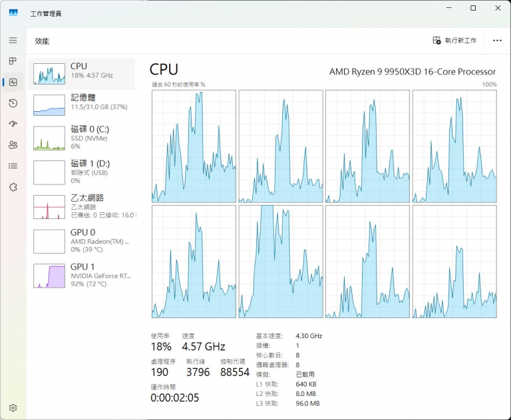Go to the Processes page icon
The height and width of the screenshot is (420, 511).
[13, 61]
